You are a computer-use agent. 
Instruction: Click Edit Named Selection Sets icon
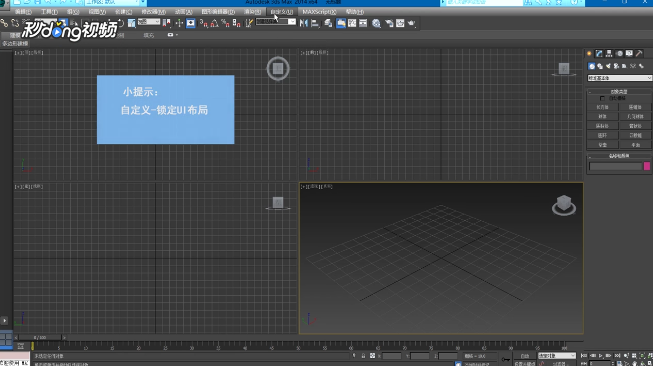[x=249, y=23]
